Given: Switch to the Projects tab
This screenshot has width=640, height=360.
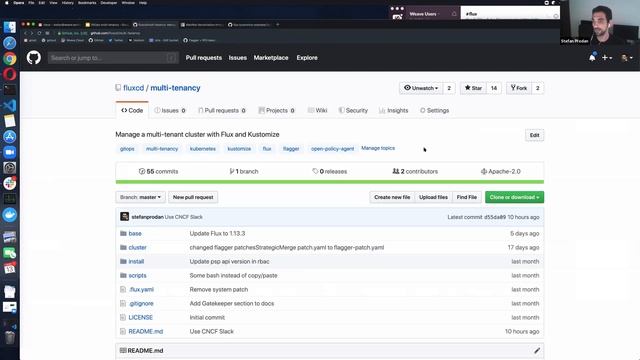Looking at the screenshot, I should point(276,110).
